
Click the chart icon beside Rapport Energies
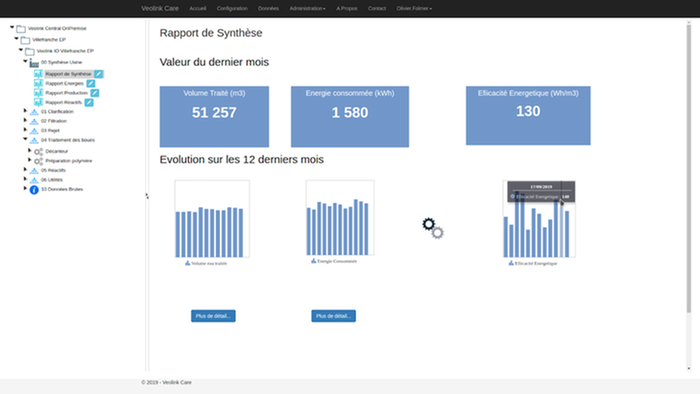(x=38, y=83)
